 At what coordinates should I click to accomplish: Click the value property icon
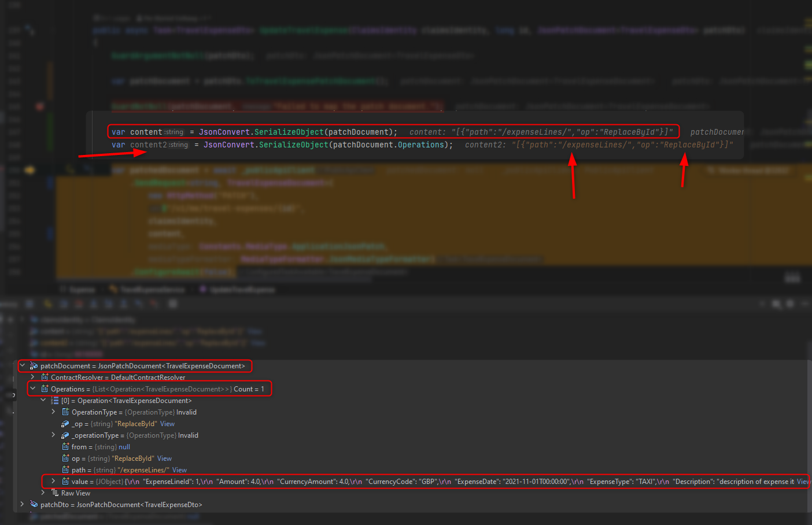pos(65,481)
